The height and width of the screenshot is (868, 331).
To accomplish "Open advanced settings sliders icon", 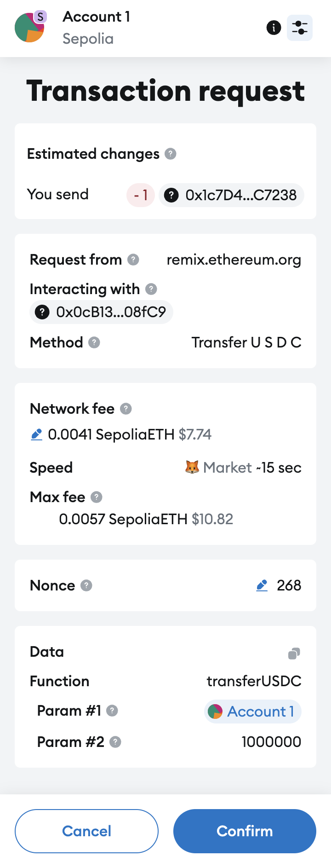I will [x=300, y=28].
